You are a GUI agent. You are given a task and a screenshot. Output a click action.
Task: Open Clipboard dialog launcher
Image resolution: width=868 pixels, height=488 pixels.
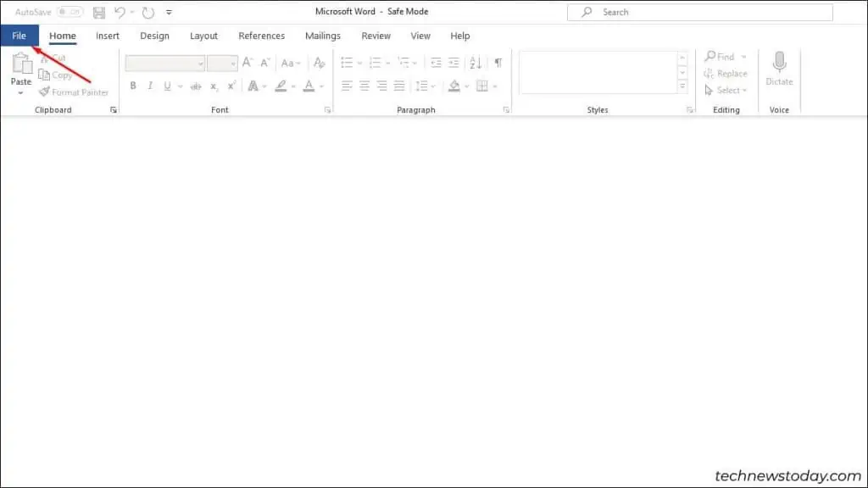tap(114, 110)
